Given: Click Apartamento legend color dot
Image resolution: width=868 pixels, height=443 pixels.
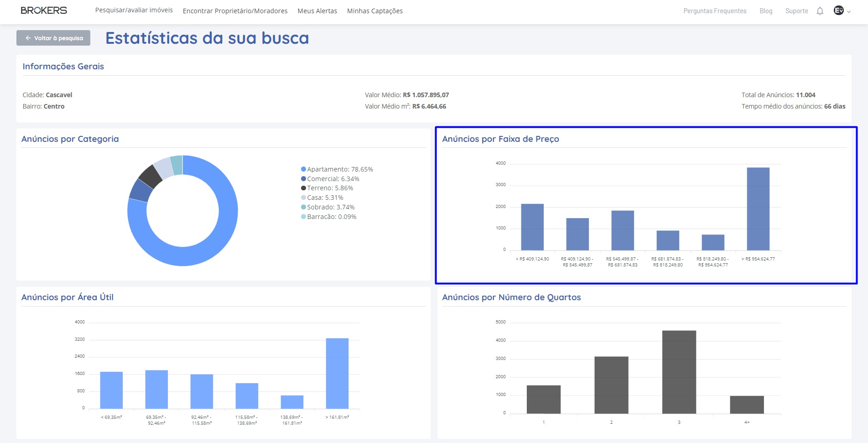Looking at the screenshot, I should pos(303,169).
